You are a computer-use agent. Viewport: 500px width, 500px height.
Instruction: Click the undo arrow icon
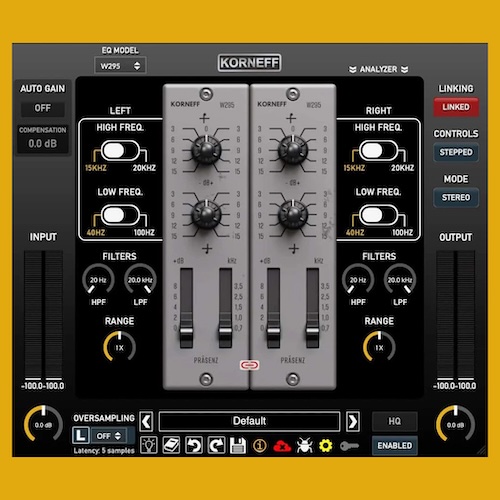coord(194,445)
